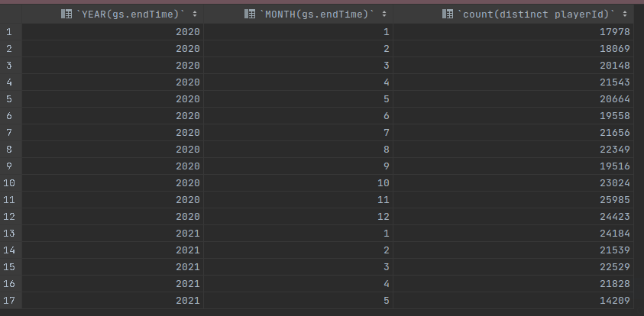Select row number 6
Viewport: 644px width, 316px height.
11,116
